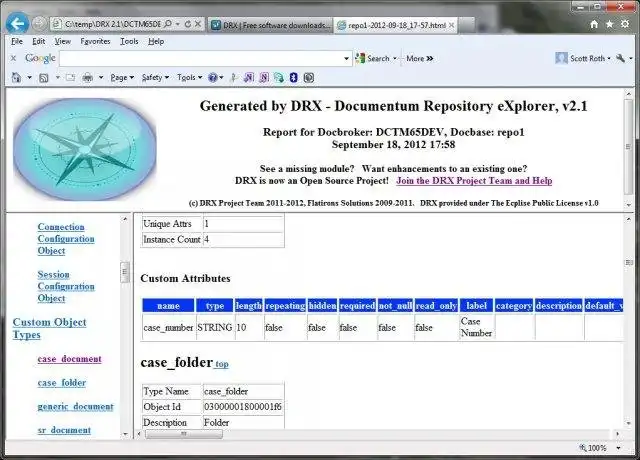Go to case_document type link
The height and width of the screenshot is (460, 640).
click(69, 359)
